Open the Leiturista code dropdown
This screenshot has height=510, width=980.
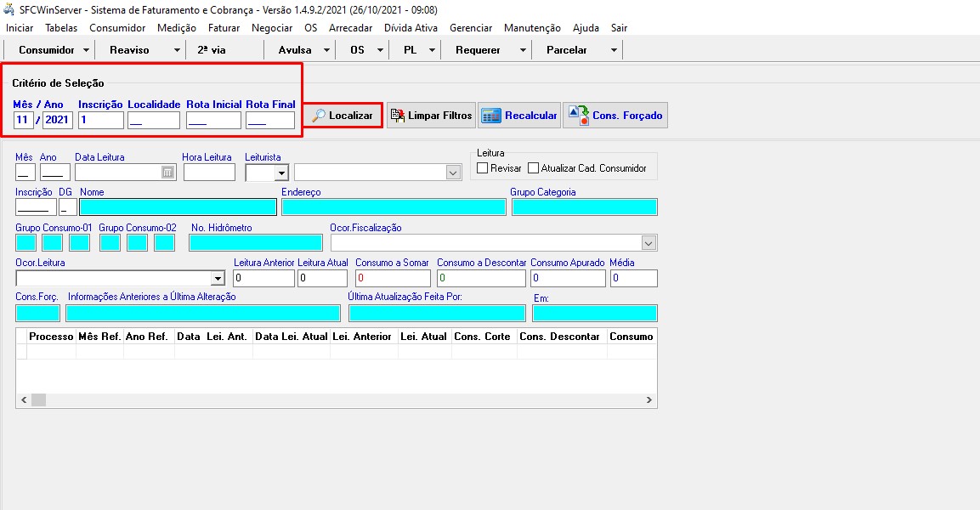[x=280, y=173]
